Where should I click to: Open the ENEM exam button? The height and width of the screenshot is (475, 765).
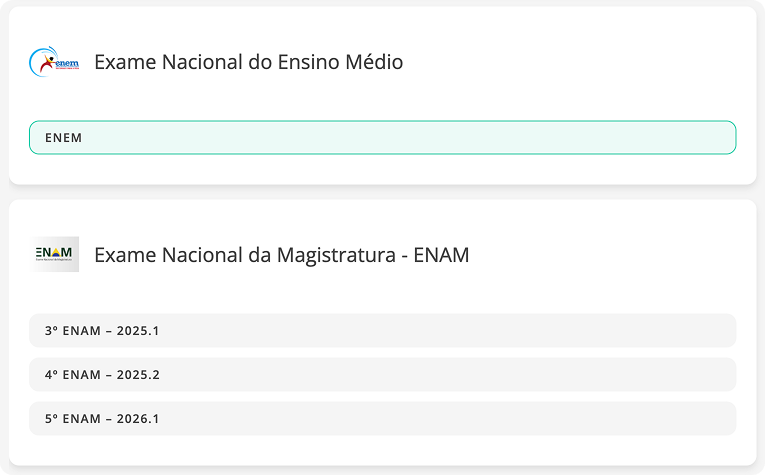point(382,138)
